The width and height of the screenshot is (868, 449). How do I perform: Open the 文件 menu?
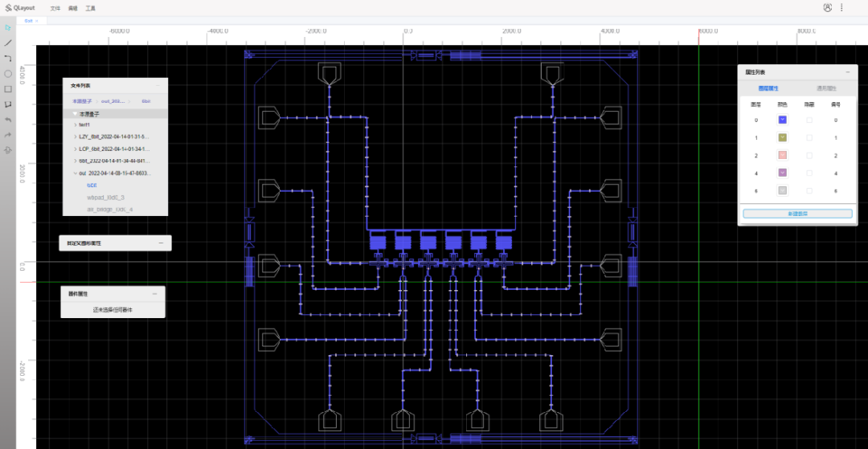(x=55, y=8)
